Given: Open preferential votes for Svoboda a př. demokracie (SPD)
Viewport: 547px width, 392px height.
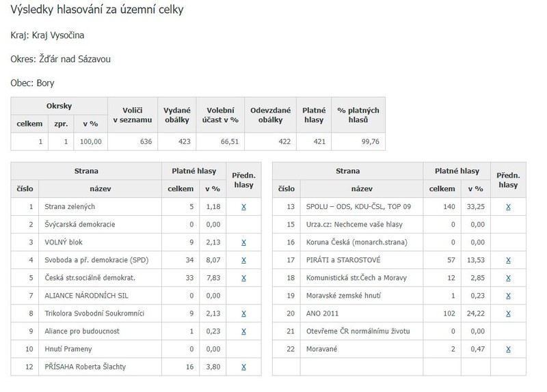Looking at the screenshot, I should coord(243,260).
